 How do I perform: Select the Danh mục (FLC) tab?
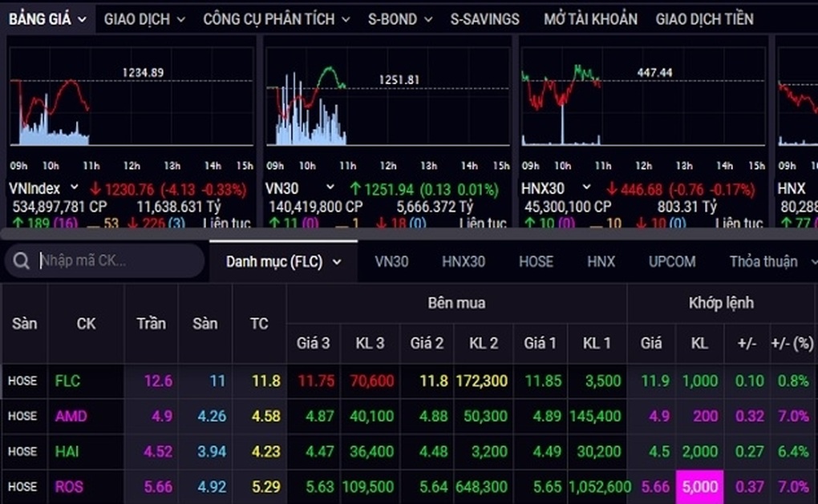(283, 261)
